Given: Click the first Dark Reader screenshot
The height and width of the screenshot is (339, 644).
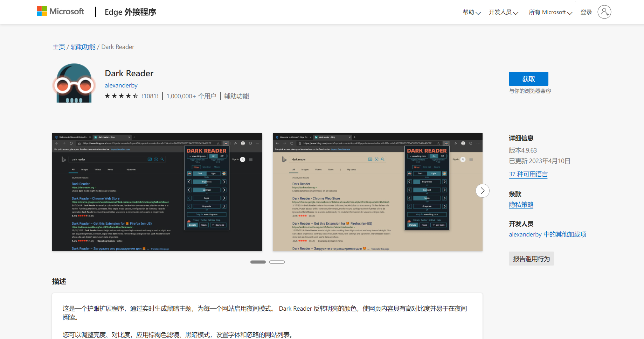Looking at the screenshot, I should (x=157, y=192).
